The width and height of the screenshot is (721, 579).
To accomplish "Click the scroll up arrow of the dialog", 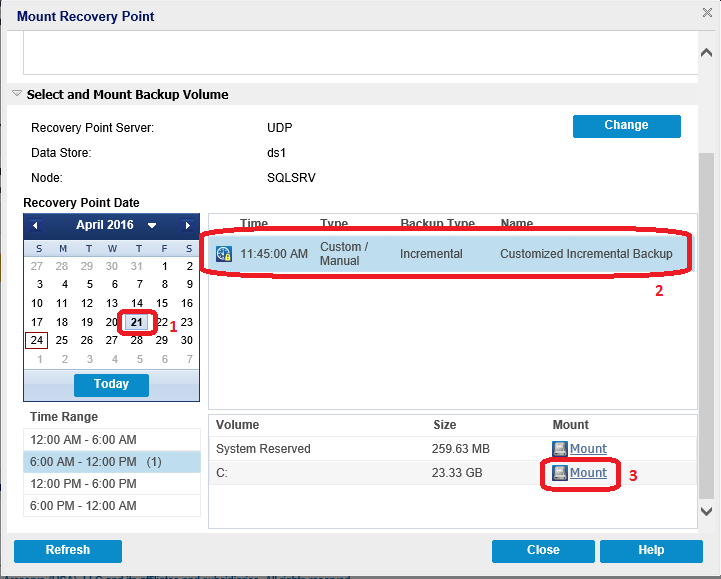I will pos(706,53).
